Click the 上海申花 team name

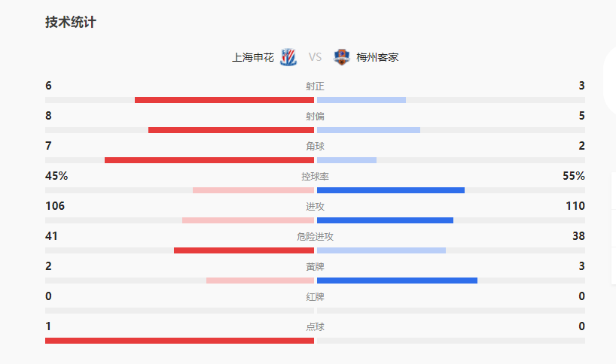(253, 57)
